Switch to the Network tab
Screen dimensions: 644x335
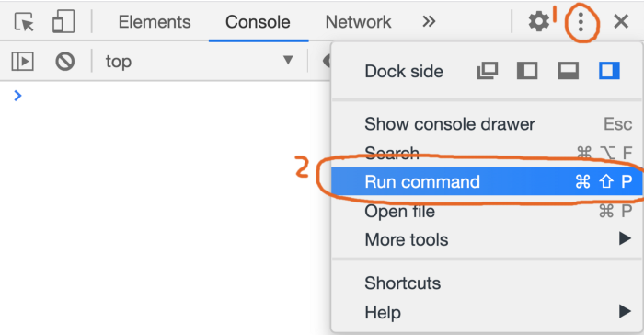click(x=358, y=22)
